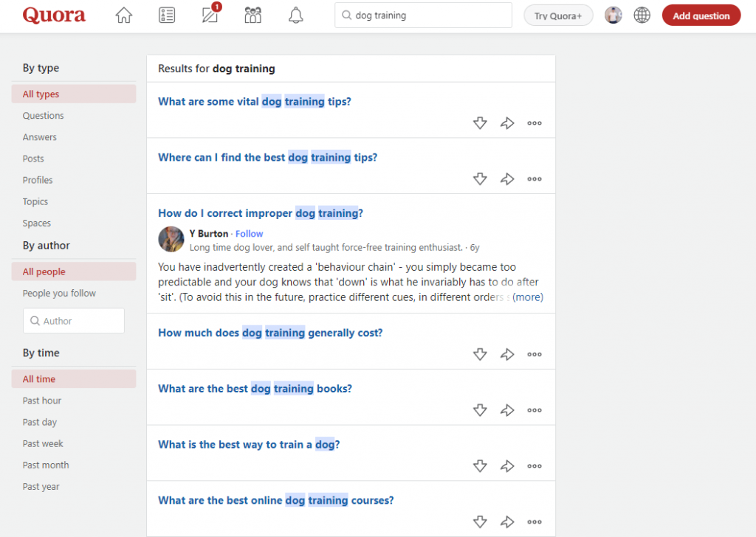Share 'Where can I find the best dog training tips?'

click(x=507, y=179)
